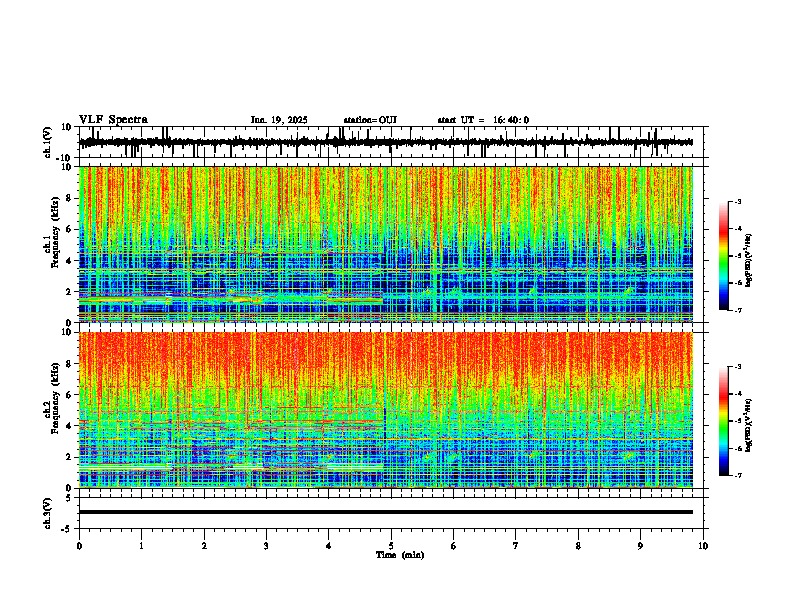
Task: Click the ch.1 color scale bar
Action: click(724, 256)
